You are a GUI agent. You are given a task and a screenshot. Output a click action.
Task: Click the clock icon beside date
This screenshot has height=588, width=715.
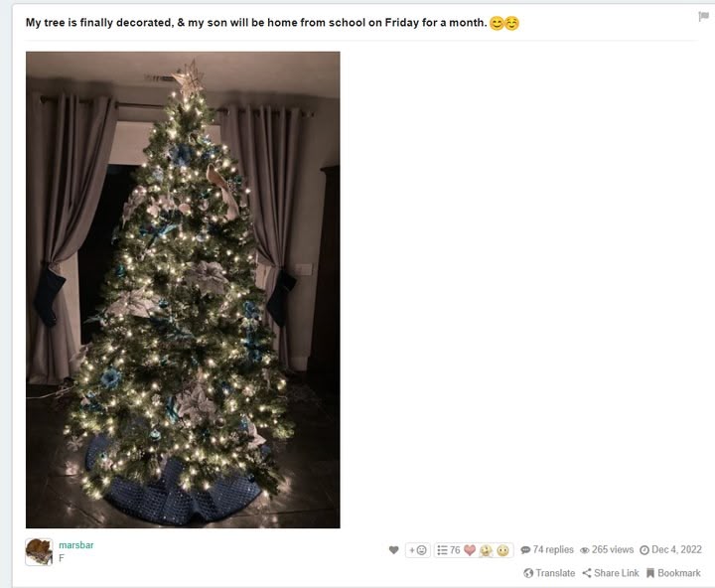click(644, 550)
